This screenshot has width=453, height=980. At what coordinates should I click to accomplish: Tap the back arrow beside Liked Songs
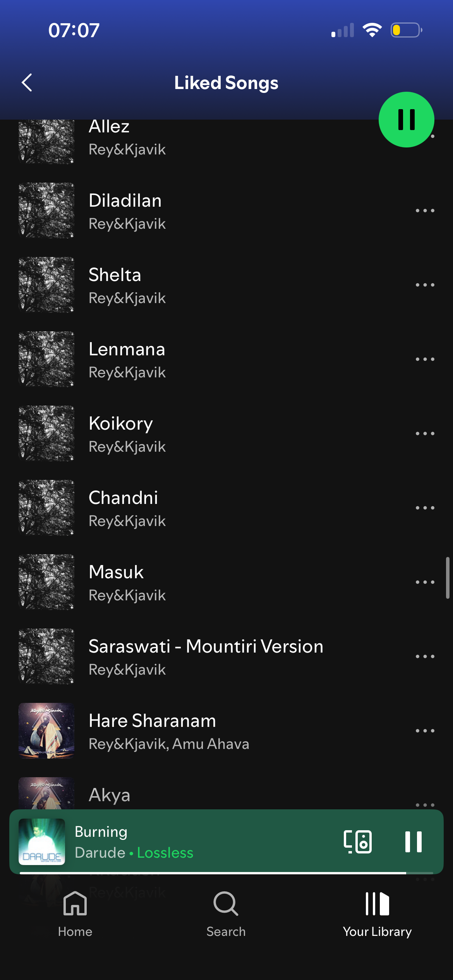(27, 82)
